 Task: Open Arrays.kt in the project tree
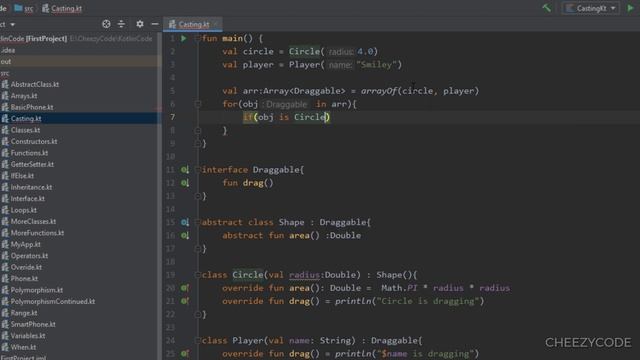click(24, 96)
